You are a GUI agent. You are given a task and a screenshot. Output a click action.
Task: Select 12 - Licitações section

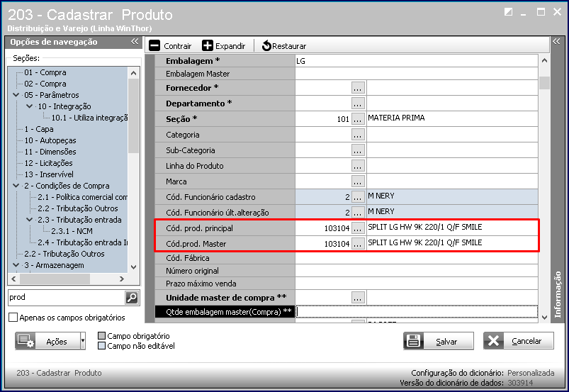click(x=49, y=163)
